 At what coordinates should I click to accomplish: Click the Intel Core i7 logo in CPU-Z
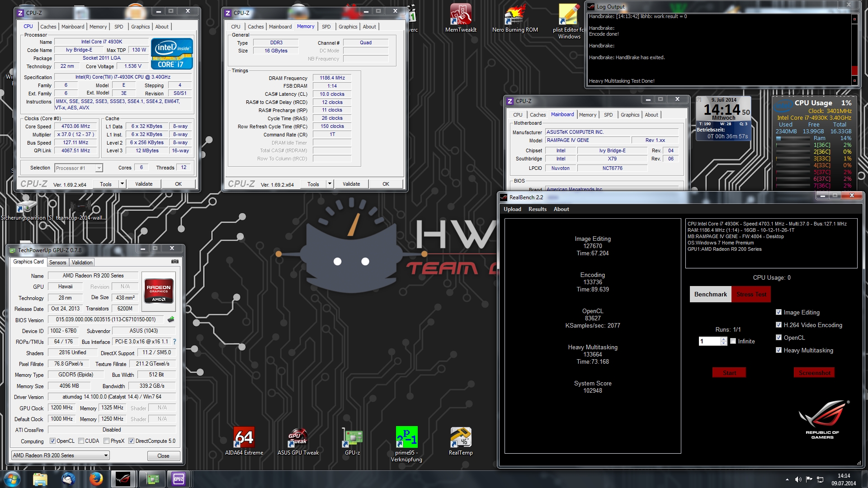coord(172,54)
